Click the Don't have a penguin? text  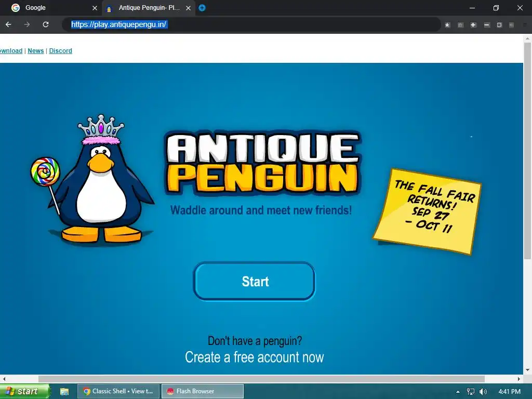255,341
